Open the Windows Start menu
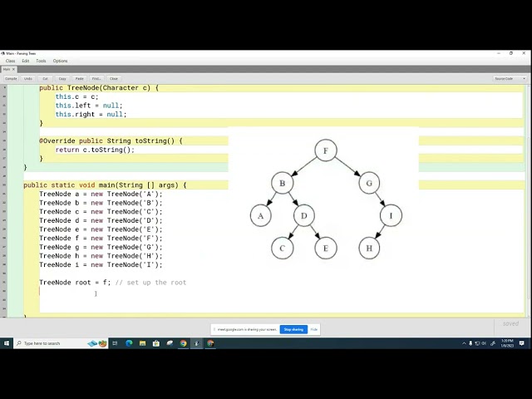532x399 pixels. [x=7, y=343]
